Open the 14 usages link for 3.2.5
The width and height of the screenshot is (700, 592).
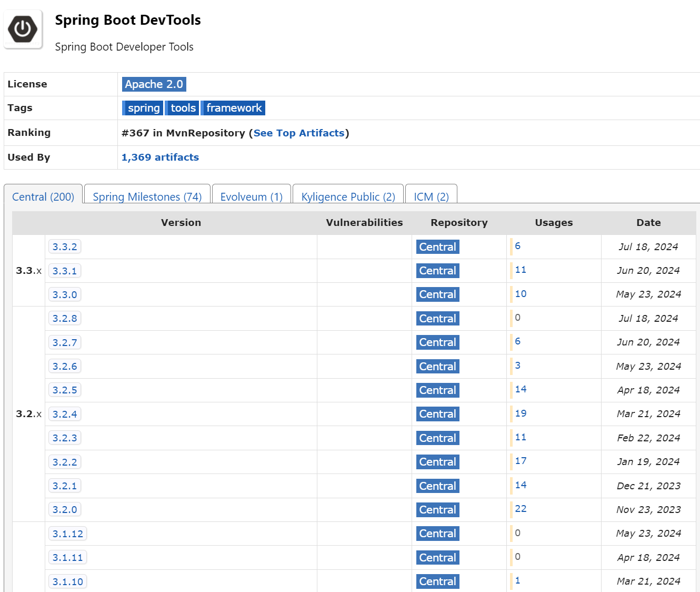pos(521,389)
